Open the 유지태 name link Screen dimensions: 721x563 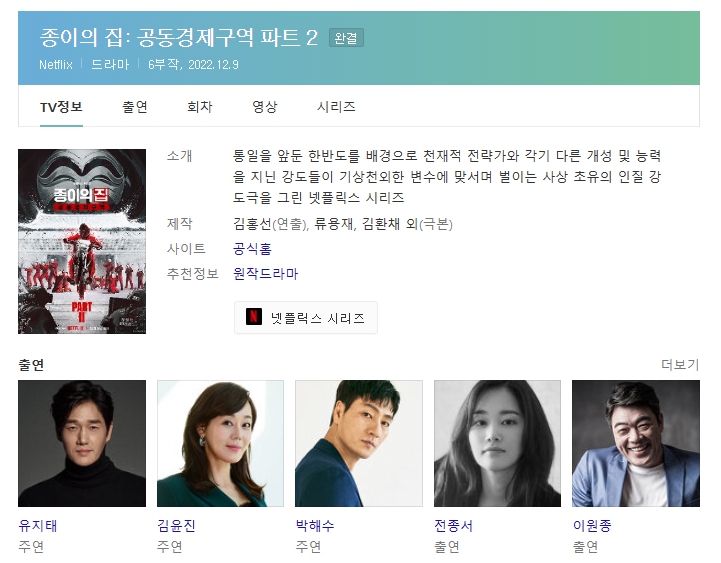(x=38, y=525)
